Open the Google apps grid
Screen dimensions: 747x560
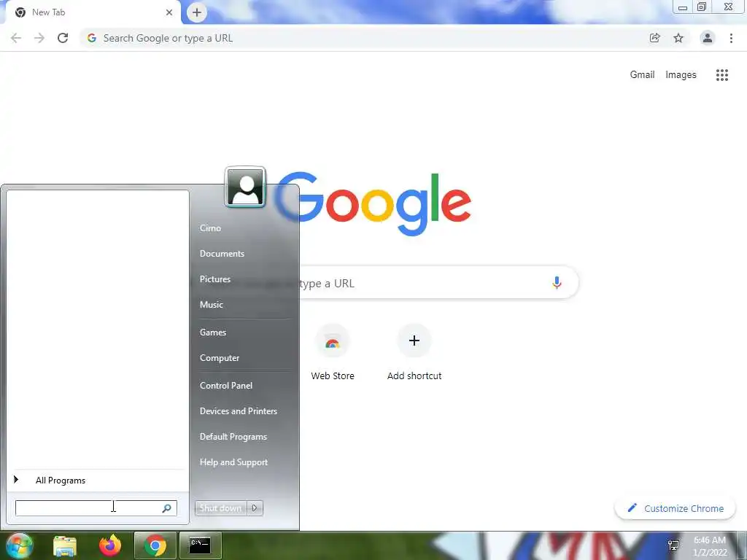(721, 75)
